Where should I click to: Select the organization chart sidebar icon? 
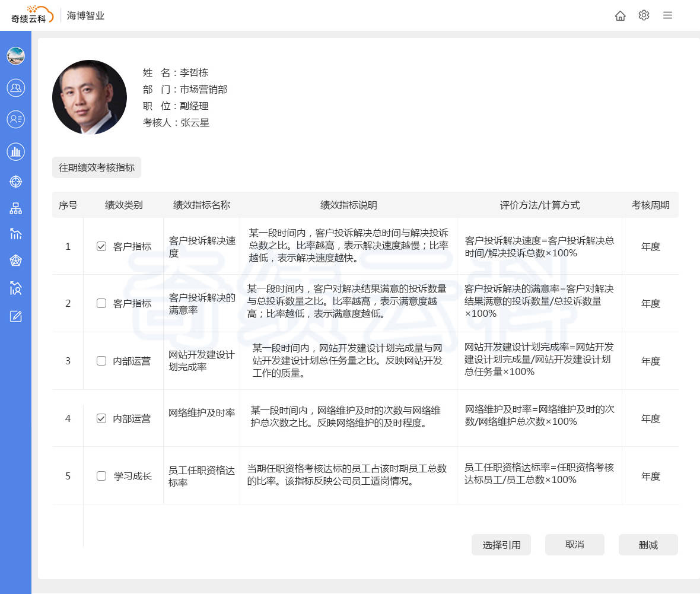15,208
